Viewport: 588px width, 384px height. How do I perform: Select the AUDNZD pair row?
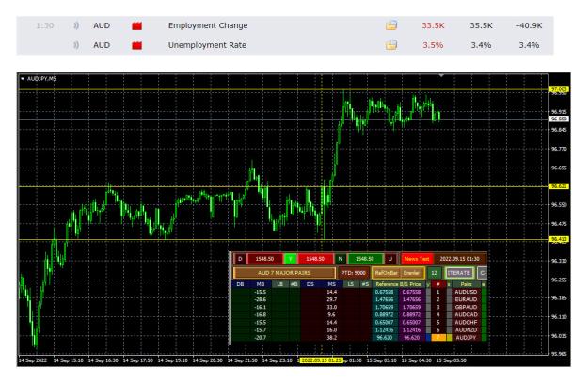[466, 330]
